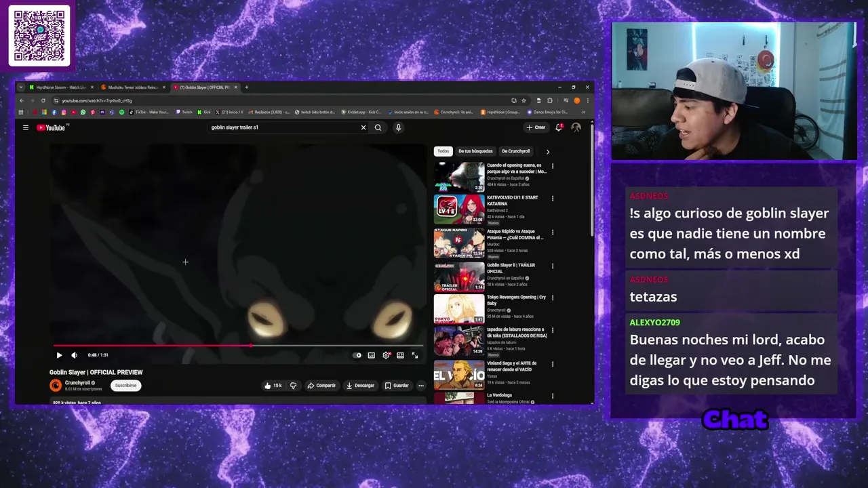Open options for tapados de laburo video

(x=552, y=331)
